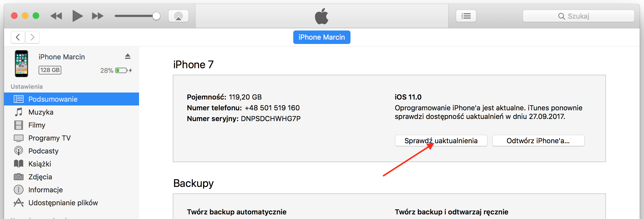
Task: Click the Szukaj search field
Action: (x=578, y=16)
